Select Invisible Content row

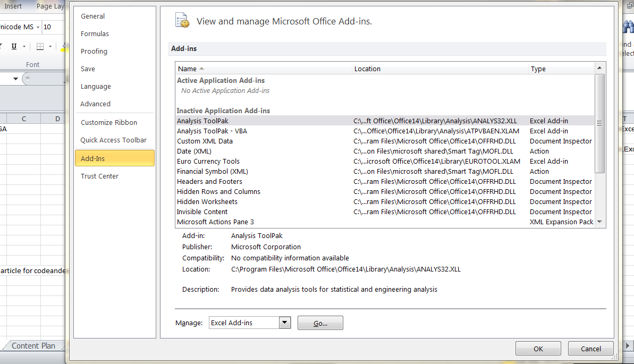[x=385, y=211]
